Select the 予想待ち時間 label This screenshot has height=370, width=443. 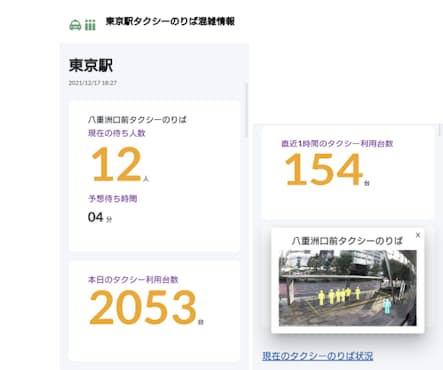coord(112,199)
